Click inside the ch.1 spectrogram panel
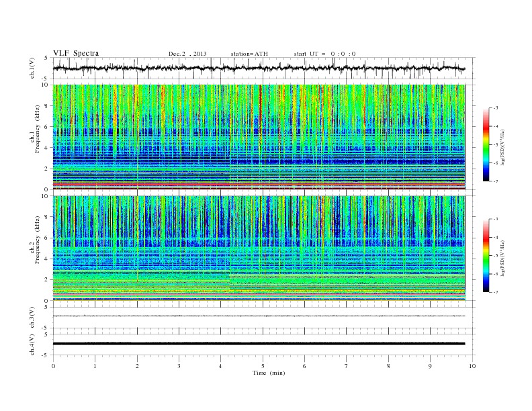The height and width of the screenshot is (411, 532). click(259, 137)
